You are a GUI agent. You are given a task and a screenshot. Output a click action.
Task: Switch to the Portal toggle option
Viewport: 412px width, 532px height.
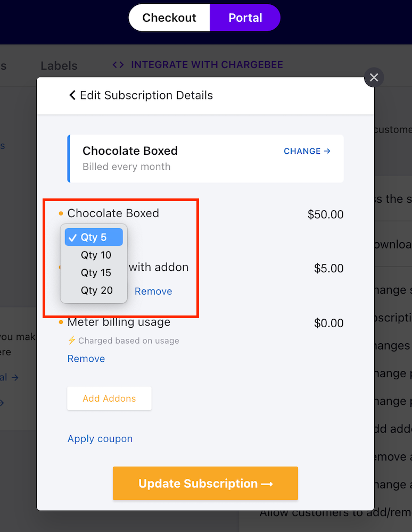click(245, 18)
